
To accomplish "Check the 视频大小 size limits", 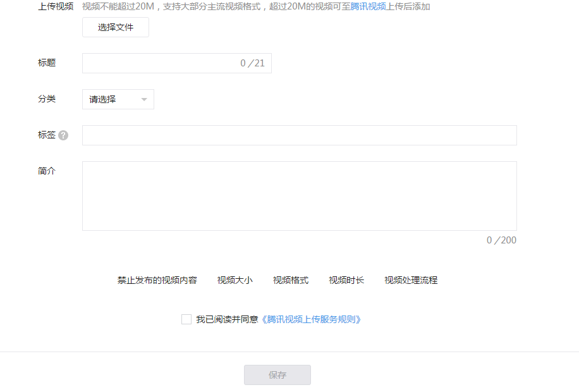I will pos(233,280).
